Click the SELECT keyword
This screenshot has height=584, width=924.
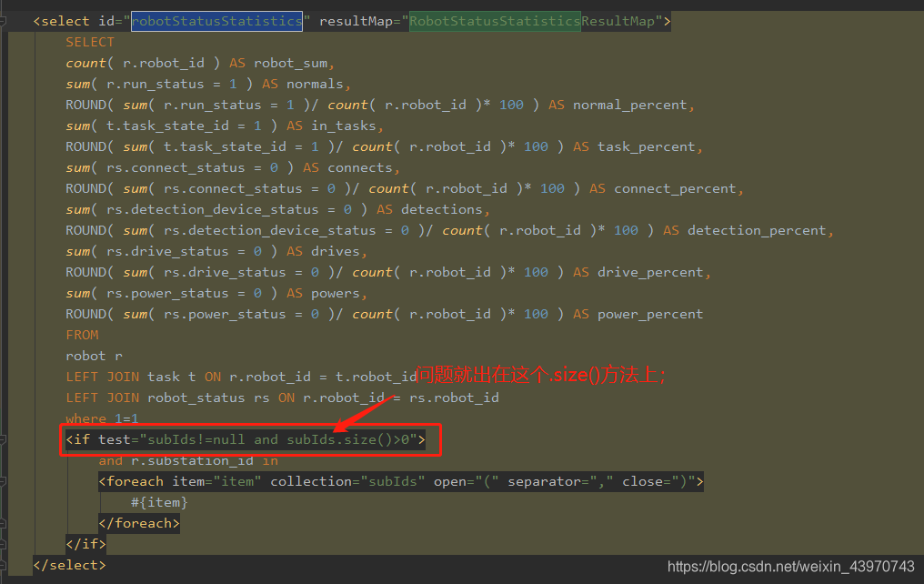(89, 41)
